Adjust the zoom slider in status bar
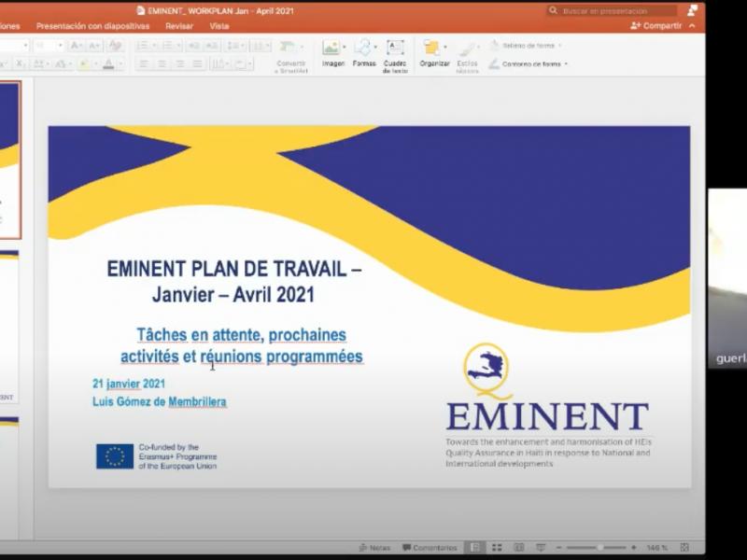The image size is (747, 560). click(597, 548)
